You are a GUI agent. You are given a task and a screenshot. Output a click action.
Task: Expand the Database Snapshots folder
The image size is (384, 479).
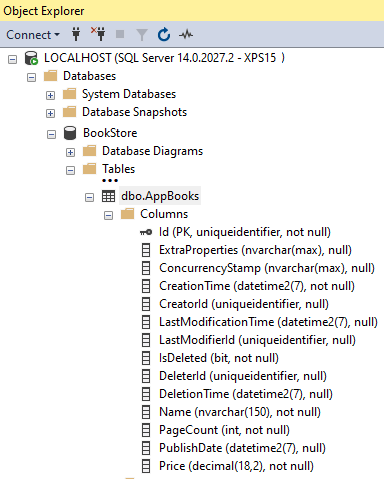(x=50, y=113)
